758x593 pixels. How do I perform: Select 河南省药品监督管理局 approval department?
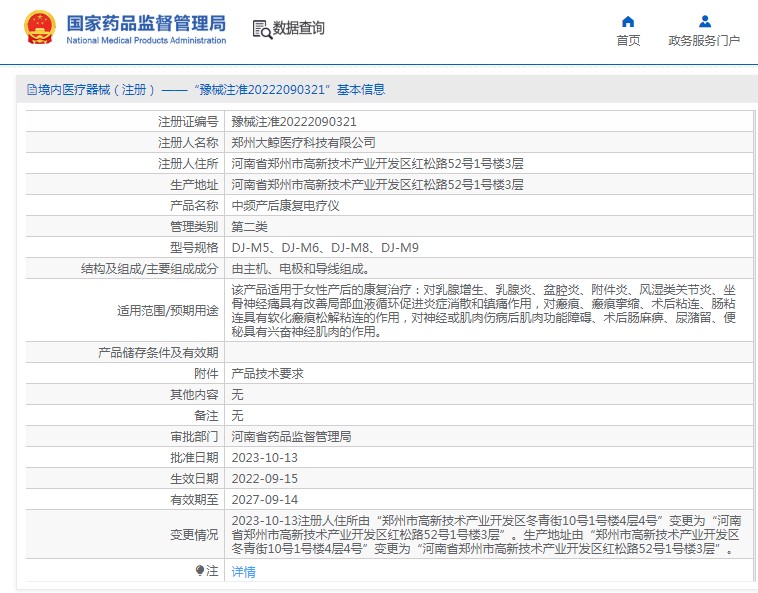point(292,436)
